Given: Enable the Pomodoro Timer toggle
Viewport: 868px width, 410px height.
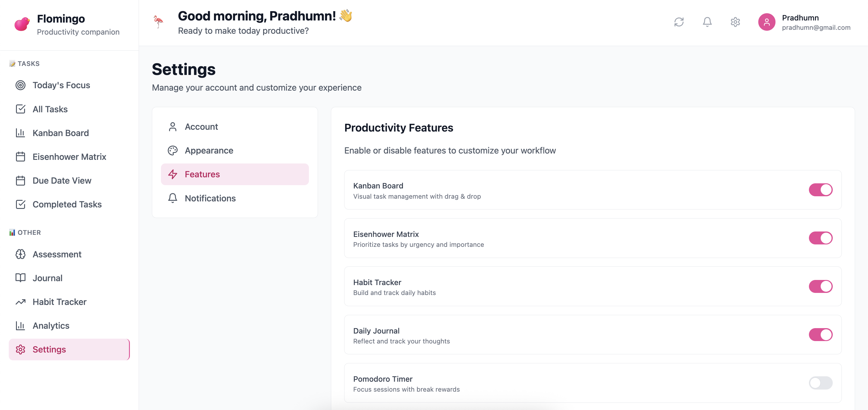Looking at the screenshot, I should [x=820, y=383].
